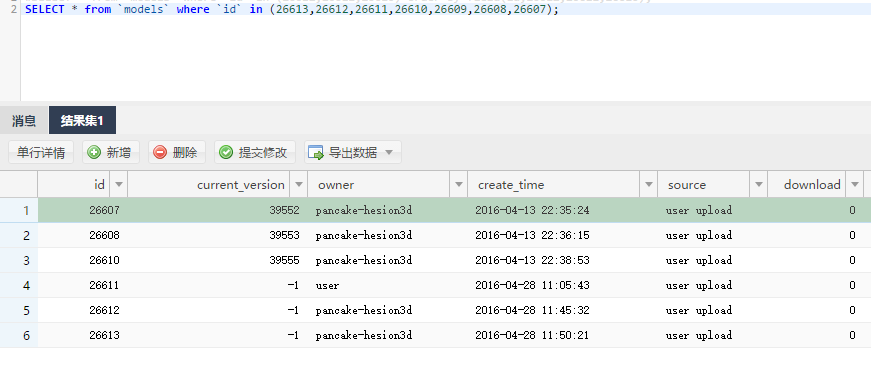The height and width of the screenshot is (389, 871).
Task: Click source user upload in row 26612
Action: coord(699,310)
